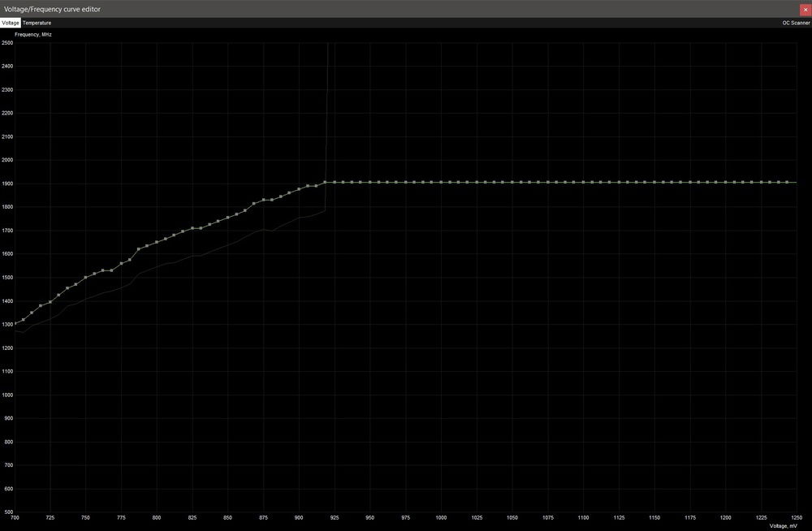
Task: Close the Voltage/Frequency curve editor
Action: [804, 8]
